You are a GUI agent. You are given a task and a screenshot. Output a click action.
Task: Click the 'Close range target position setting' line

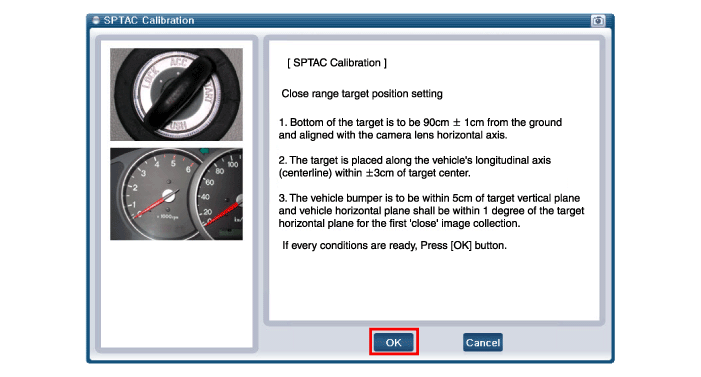coord(362,93)
